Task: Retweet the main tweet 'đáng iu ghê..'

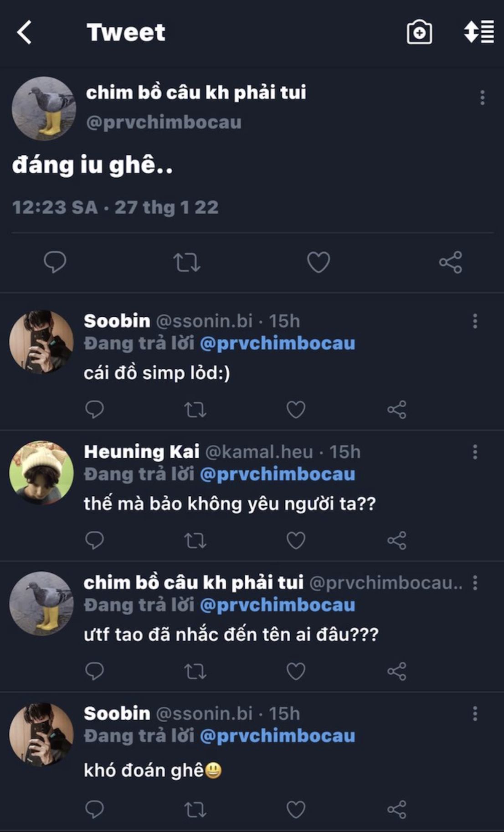Action: tap(187, 262)
